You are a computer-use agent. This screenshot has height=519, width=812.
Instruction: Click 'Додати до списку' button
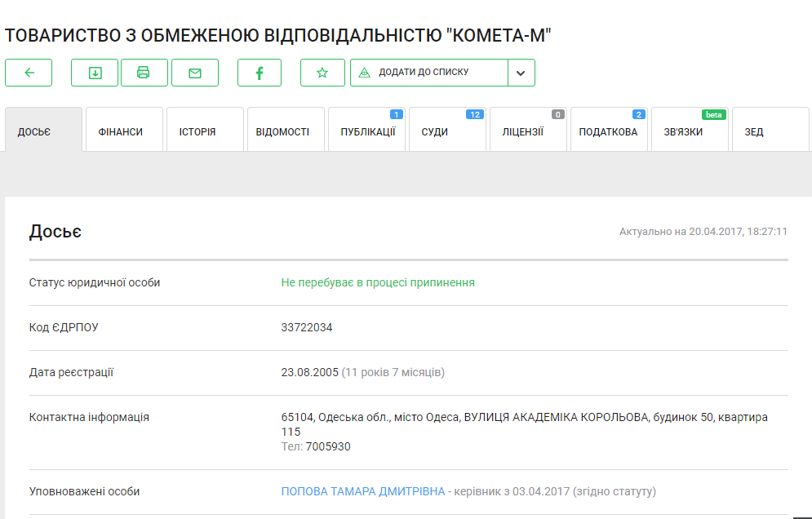428,73
